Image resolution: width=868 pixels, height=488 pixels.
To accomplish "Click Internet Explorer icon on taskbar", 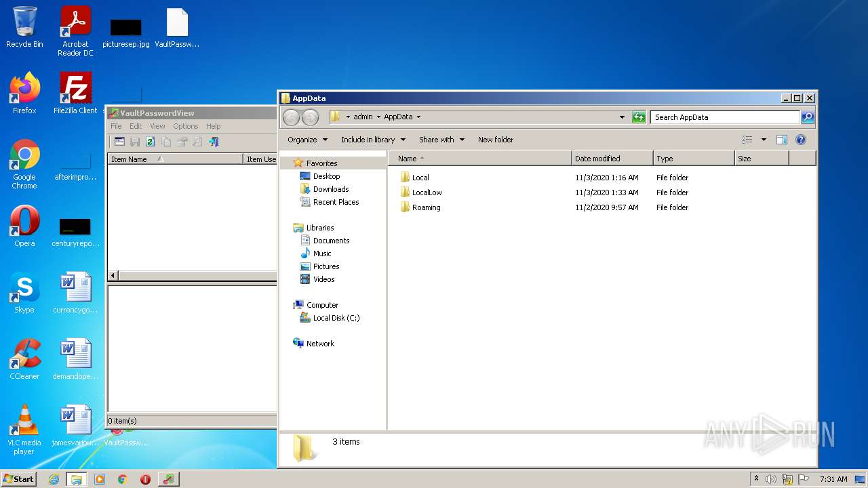I will pyautogui.click(x=54, y=479).
